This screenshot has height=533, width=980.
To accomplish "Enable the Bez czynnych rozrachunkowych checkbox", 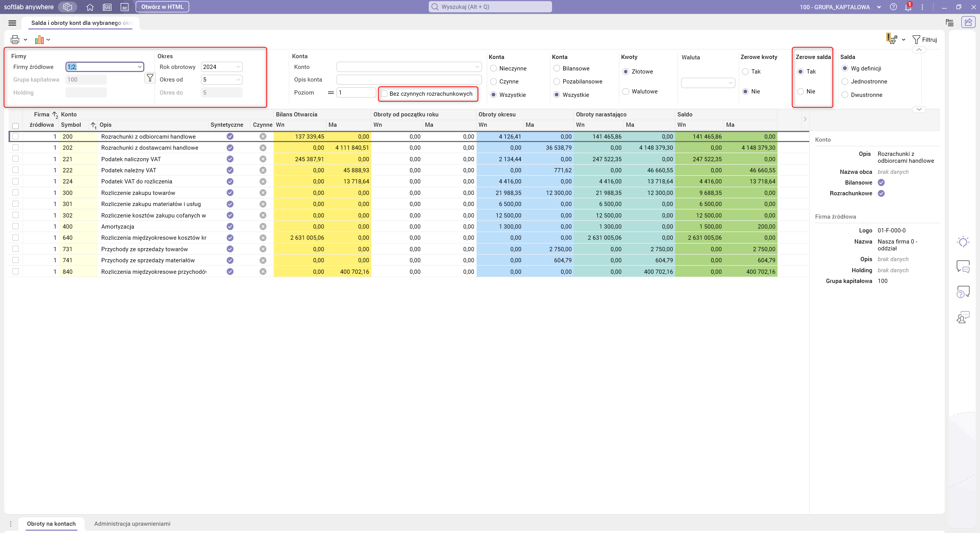I will click(384, 94).
